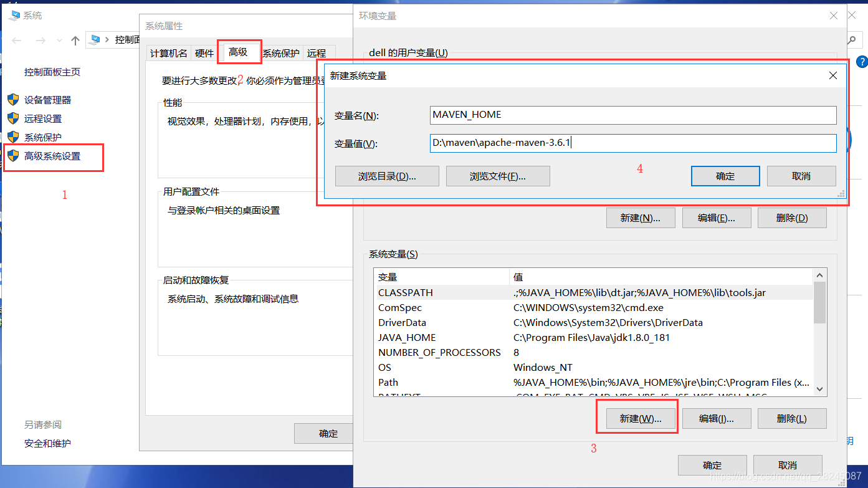Focus the 变量值 input field
Screen dimensions: 868x488
(x=633, y=143)
